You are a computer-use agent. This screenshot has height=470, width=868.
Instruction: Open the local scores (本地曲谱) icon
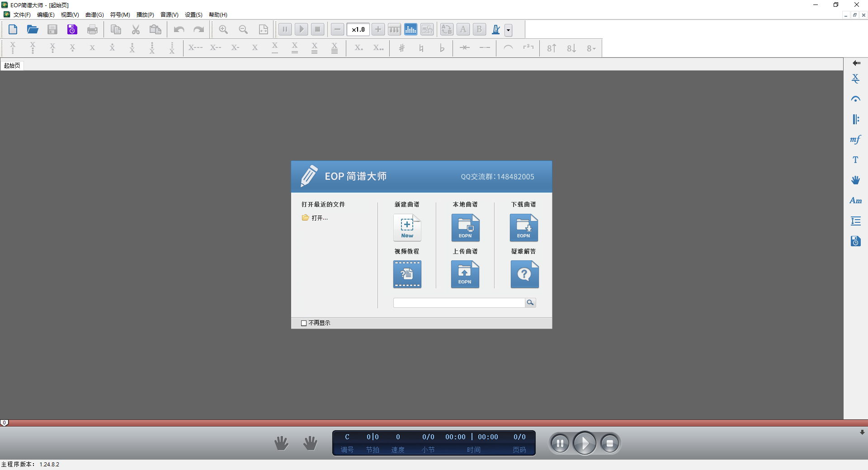tap(465, 228)
